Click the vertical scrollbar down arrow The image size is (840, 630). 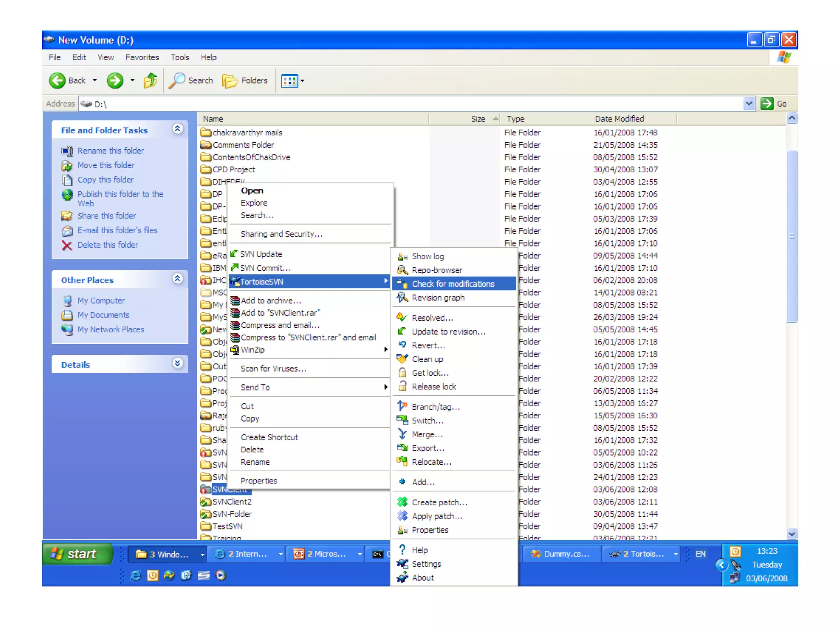point(792,534)
